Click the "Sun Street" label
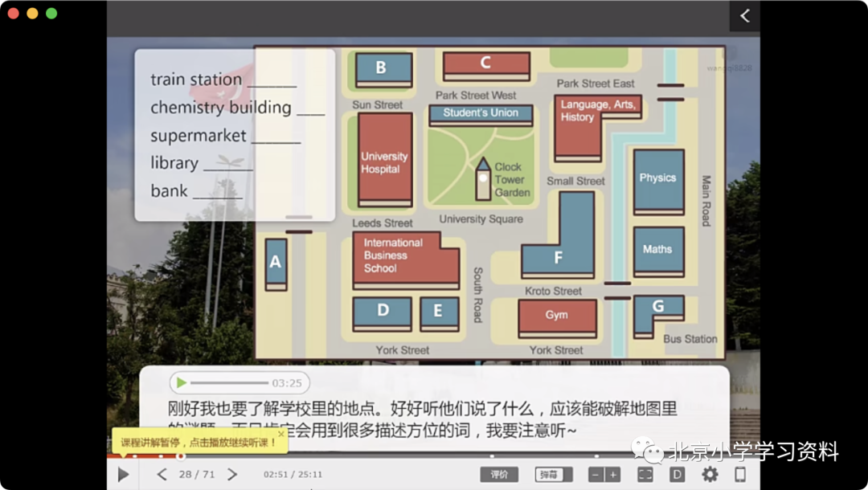 (378, 105)
